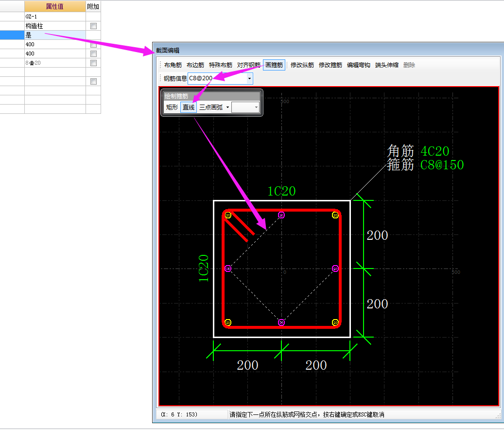Select the 构造柱 property cell
Screen dimensions: 504x430
55,26
